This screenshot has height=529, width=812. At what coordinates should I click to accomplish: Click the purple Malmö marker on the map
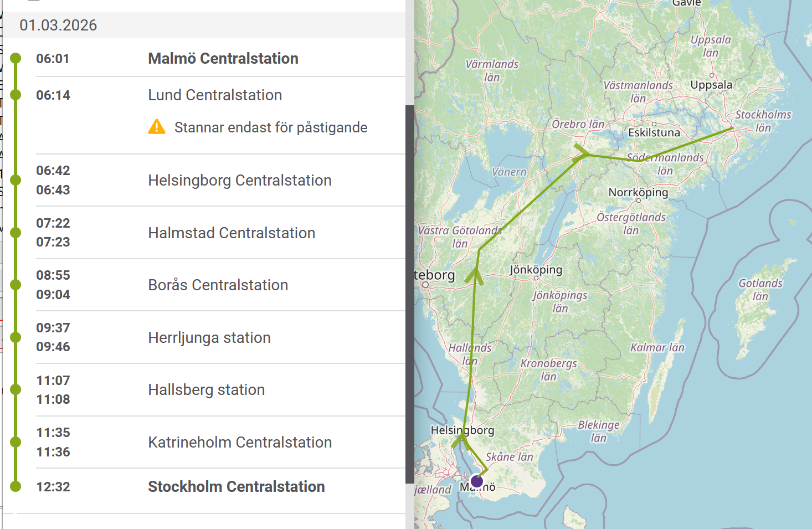pos(476,481)
